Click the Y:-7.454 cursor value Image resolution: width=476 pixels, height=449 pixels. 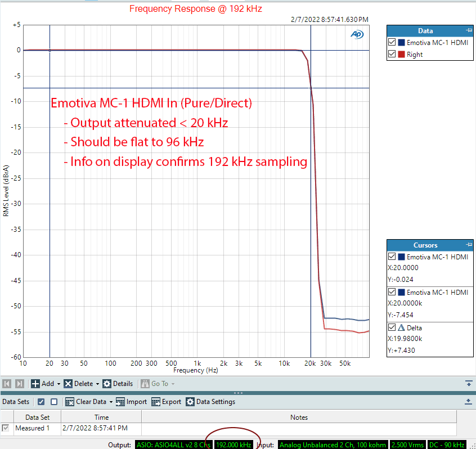pos(401,315)
